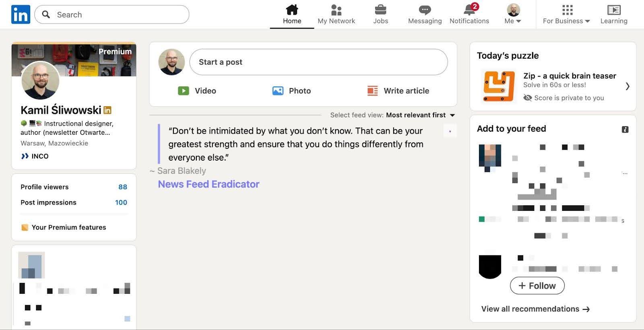
Task: Click the blue Photo icon
Action: (x=278, y=91)
